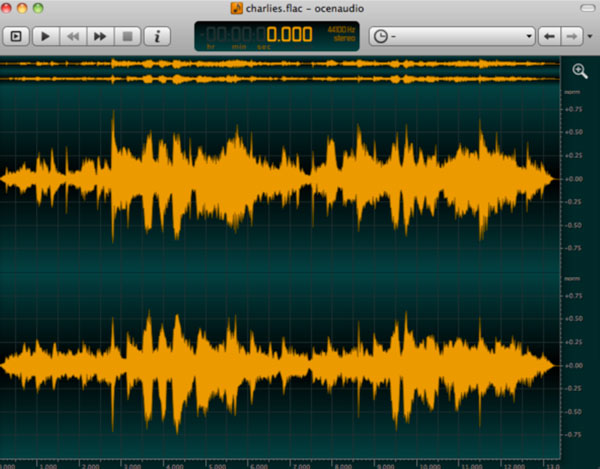Click the charlies.flac file icon in title
Viewport: 600px width, 469px height.
click(x=236, y=8)
